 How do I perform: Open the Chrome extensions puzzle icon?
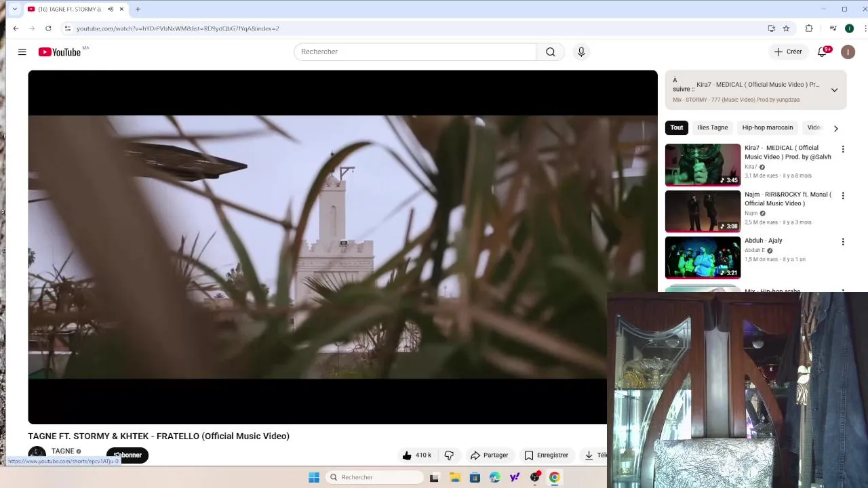(809, 28)
